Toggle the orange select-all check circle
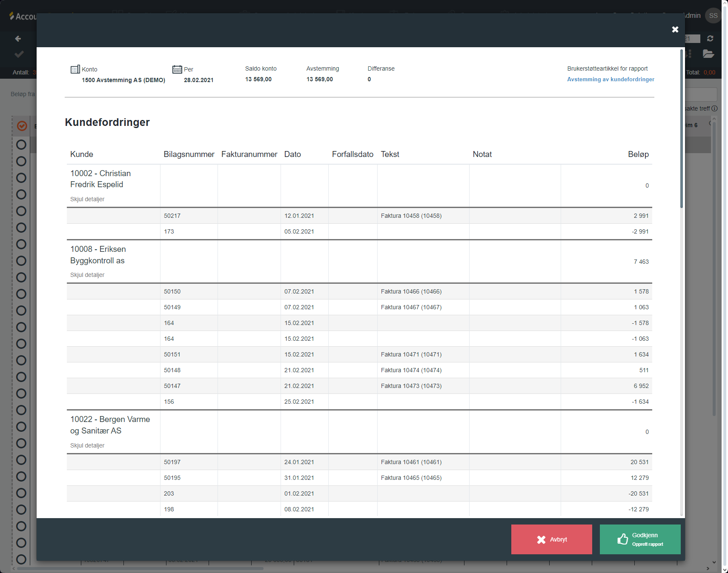Image resolution: width=728 pixels, height=573 pixels. pos(22,126)
